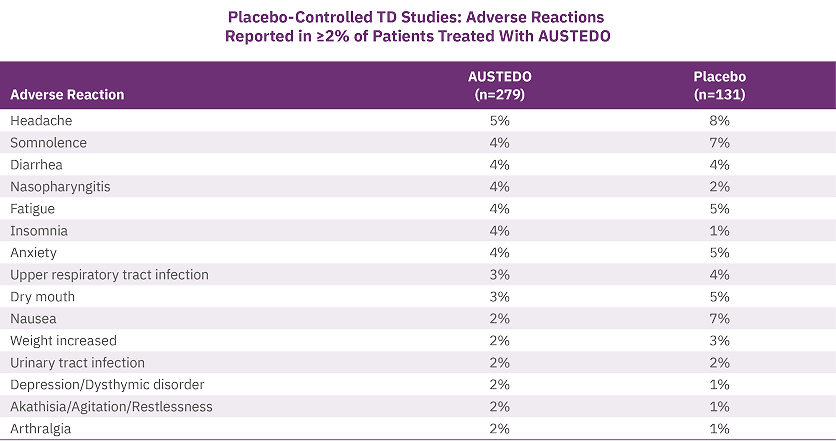Screen dimensions: 836x441
Task: Click the Somnolence row label
Action: [49, 142]
